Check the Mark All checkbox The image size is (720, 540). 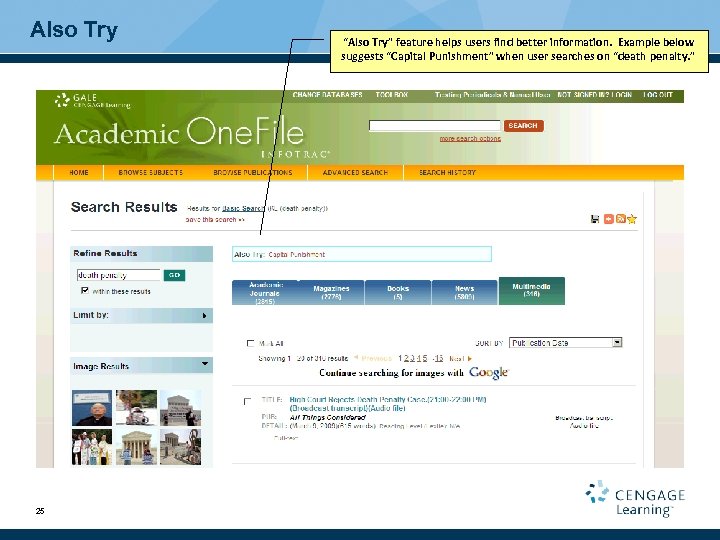(x=250, y=343)
